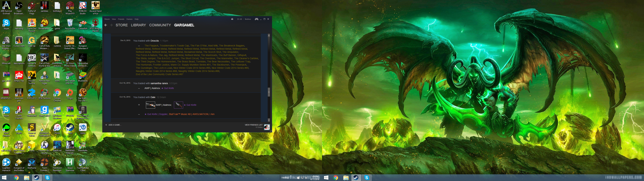Click the AWP Asimov item thumbnail
The image size is (644, 181).
150,105
